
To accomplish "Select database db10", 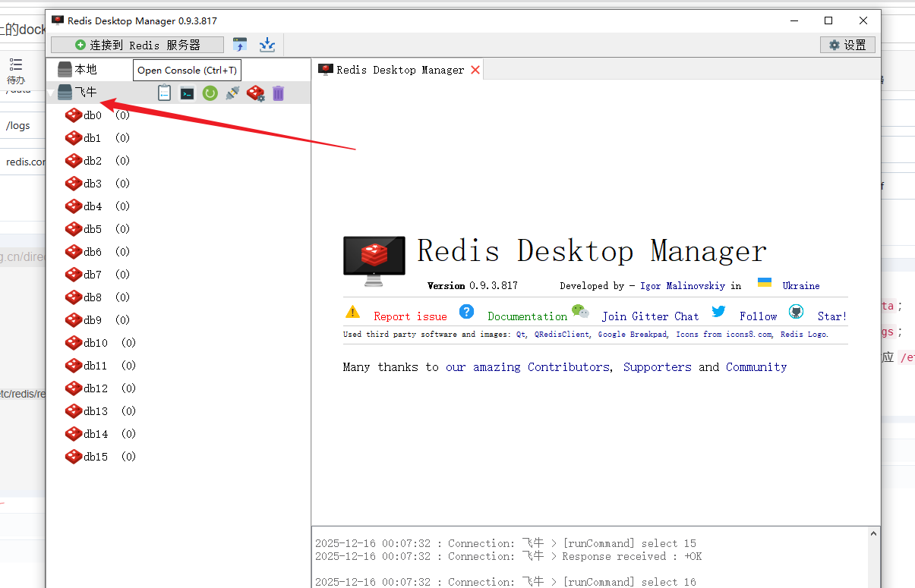I will point(100,343).
